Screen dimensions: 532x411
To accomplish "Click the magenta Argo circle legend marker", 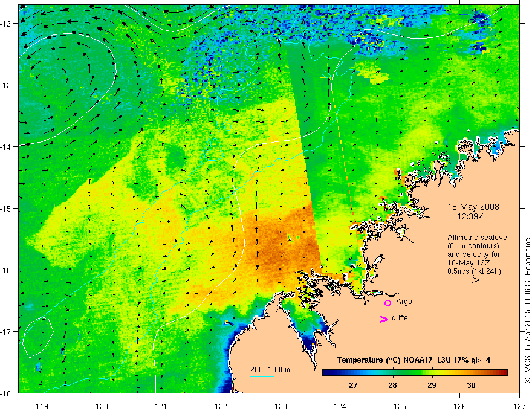I will [x=388, y=303].
